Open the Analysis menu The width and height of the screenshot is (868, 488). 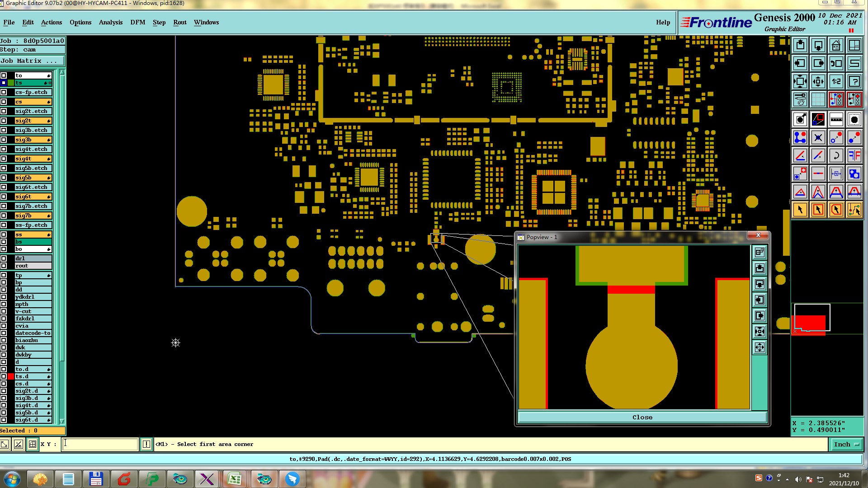[x=111, y=22]
